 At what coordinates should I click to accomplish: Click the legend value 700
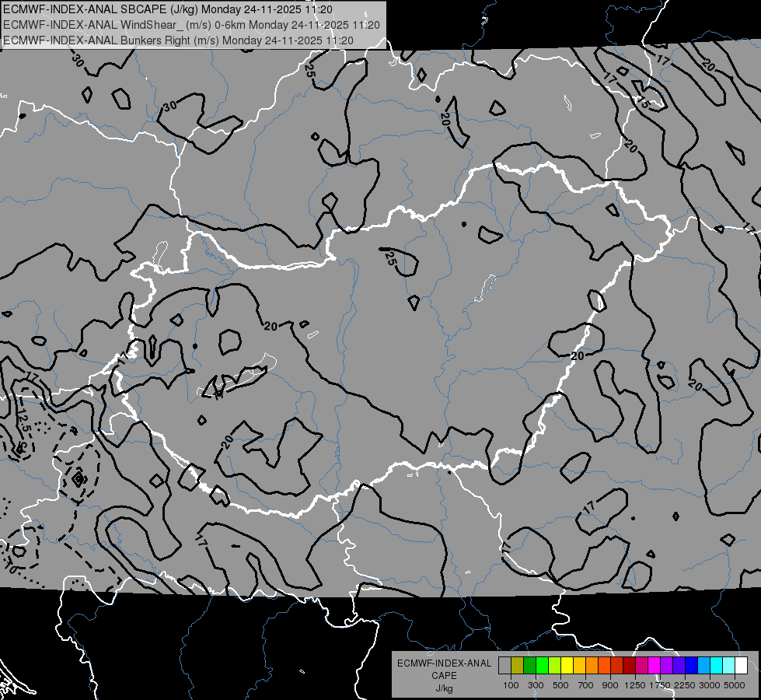coord(586,685)
